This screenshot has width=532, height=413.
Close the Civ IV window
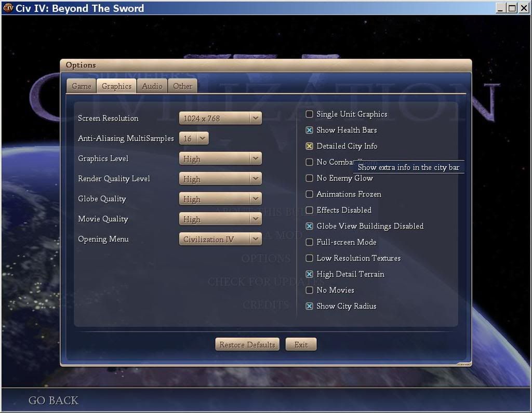point(524,8)
